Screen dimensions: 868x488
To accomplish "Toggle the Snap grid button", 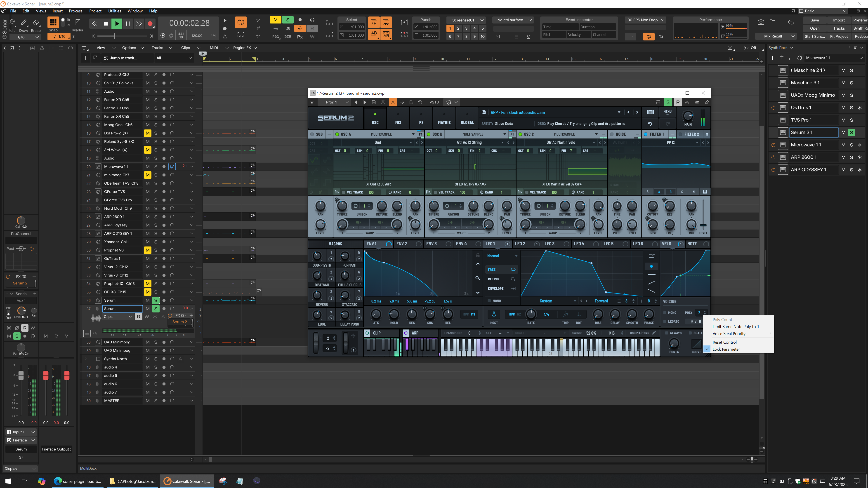I will point(53,23).
